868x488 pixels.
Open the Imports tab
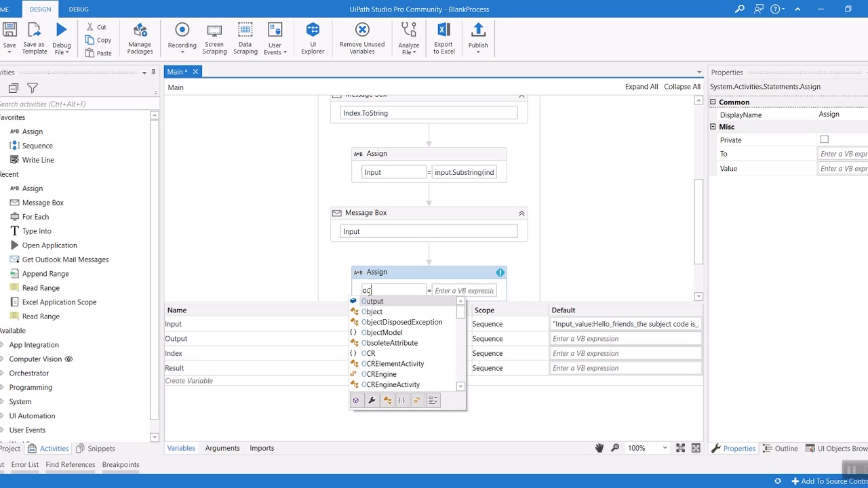click(x=262, y=448)
